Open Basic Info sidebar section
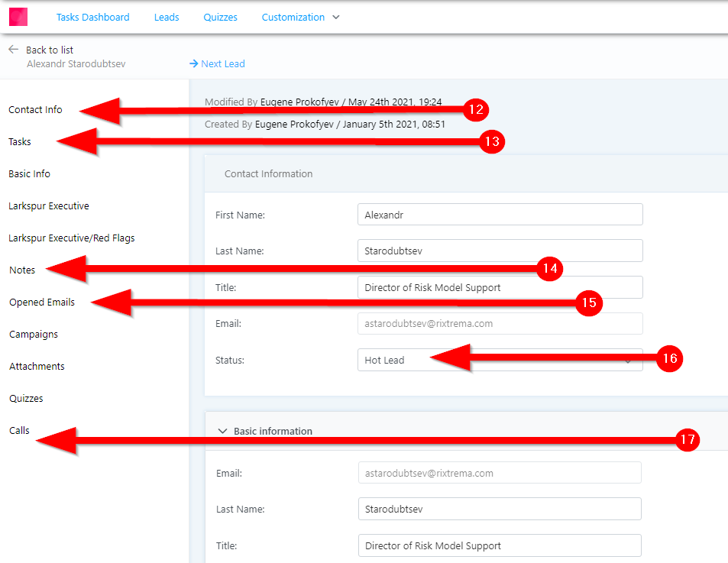The height and width of the screenshot is (563, 728). point(29,173)
